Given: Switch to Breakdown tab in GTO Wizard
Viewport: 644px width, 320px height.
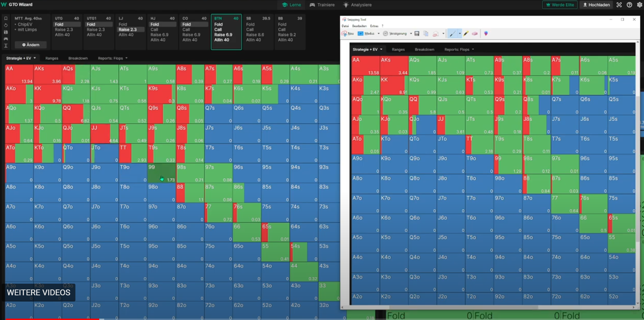Looking at the screenshot, I should point(78,58).
